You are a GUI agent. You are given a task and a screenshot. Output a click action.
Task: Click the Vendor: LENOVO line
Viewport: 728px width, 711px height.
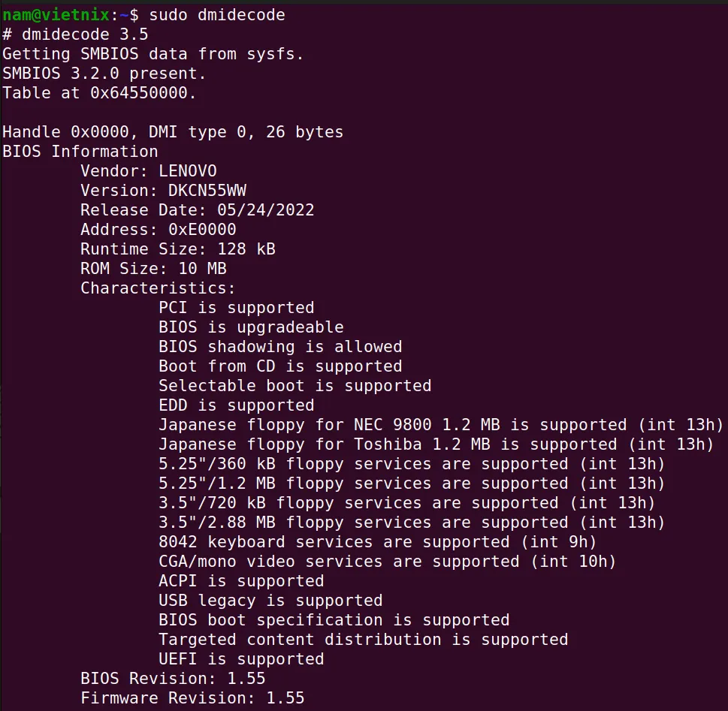coord(149,171)
